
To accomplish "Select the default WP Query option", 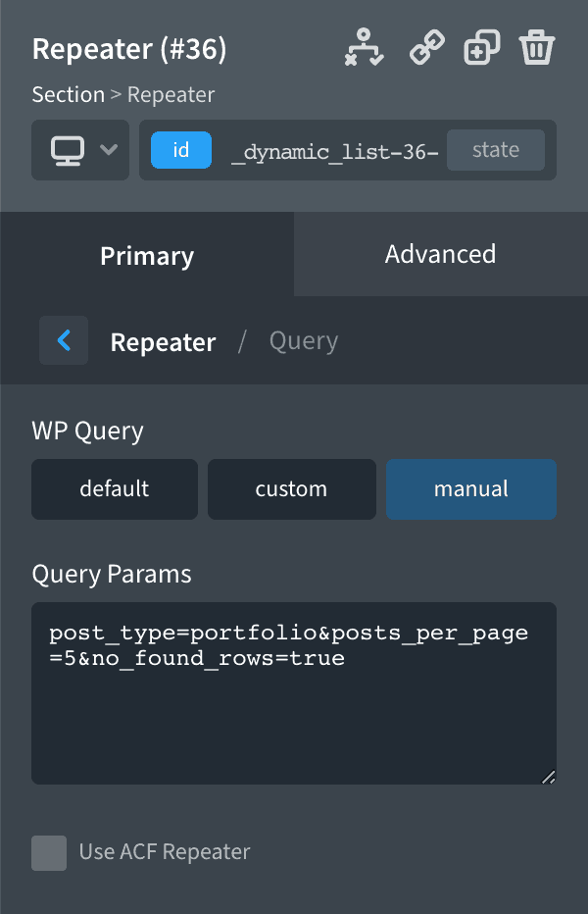I will (115, 488).
